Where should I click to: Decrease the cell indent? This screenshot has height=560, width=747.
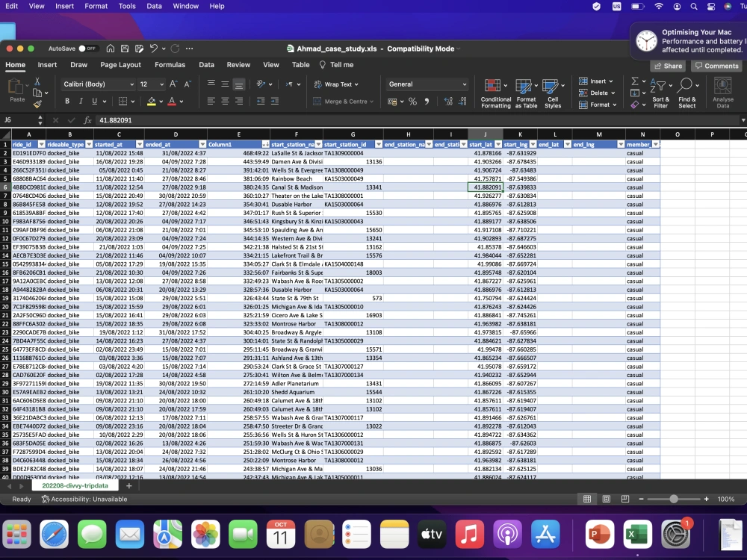[261, 101]
